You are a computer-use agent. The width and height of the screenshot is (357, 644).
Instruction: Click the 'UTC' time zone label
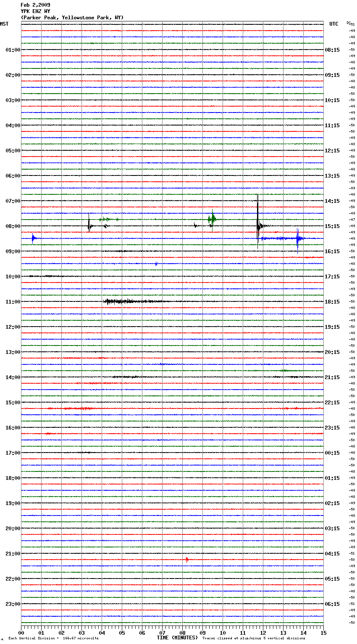point(334,24)
